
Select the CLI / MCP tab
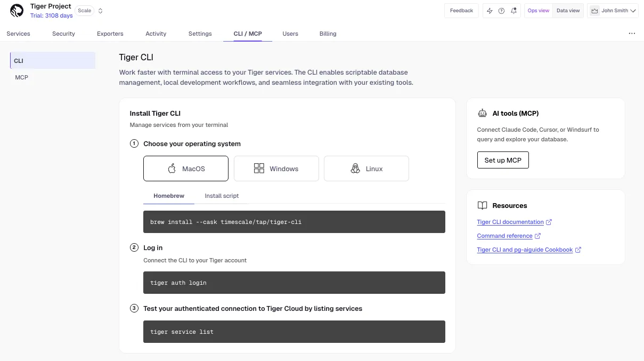pos(248,34)
